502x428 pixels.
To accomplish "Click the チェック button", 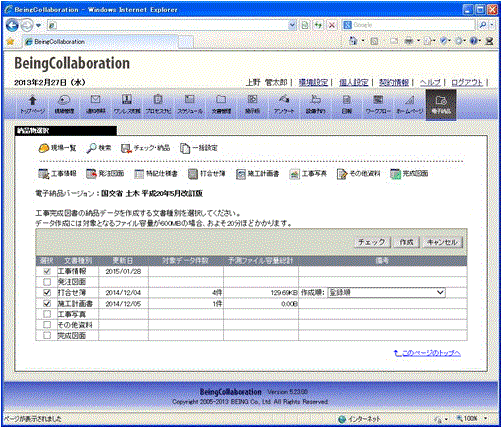I will click(372, 242).
